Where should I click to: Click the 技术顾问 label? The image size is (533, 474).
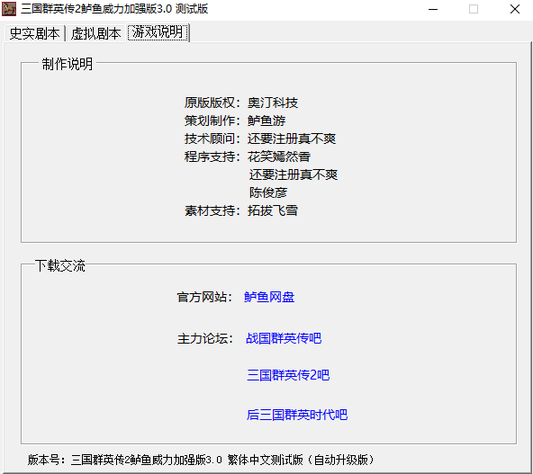click(212, 138)
